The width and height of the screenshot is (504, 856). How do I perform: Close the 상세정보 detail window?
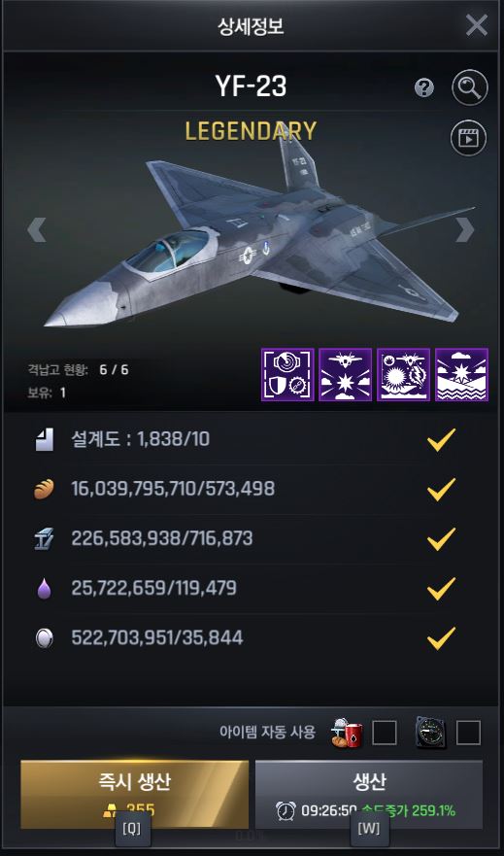477,25
